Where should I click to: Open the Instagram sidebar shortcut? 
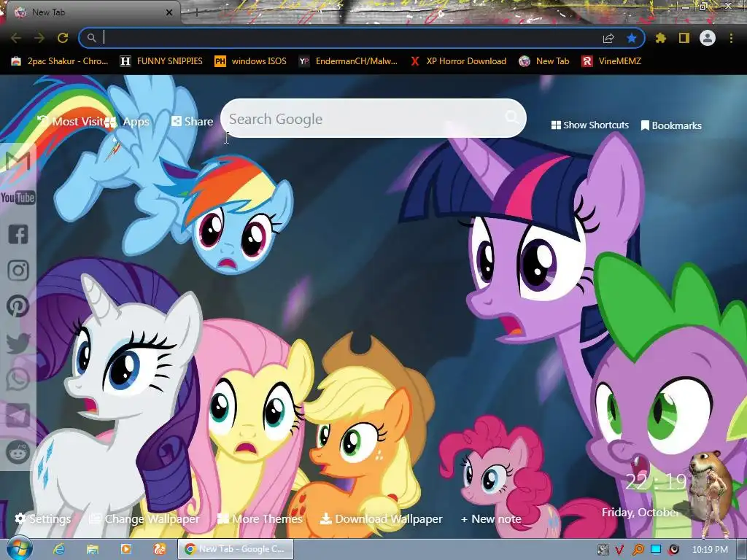(x=18, y=271)
